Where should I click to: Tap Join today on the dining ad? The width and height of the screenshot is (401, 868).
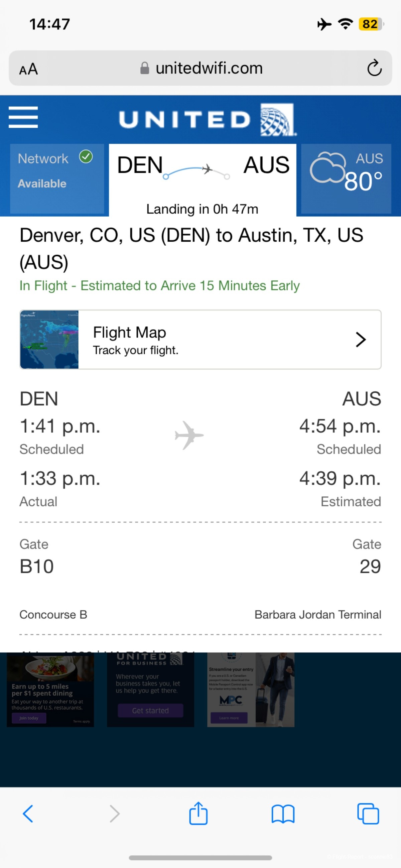pos(29,718)
